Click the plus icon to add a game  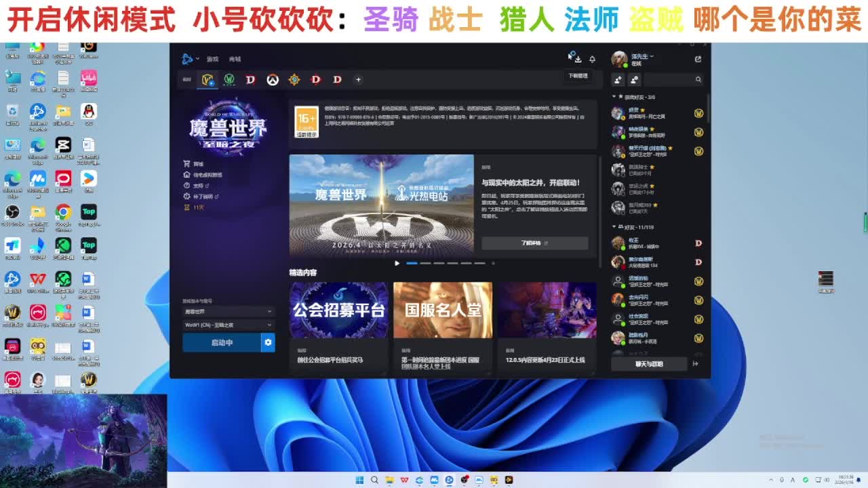tap(358, 79)
